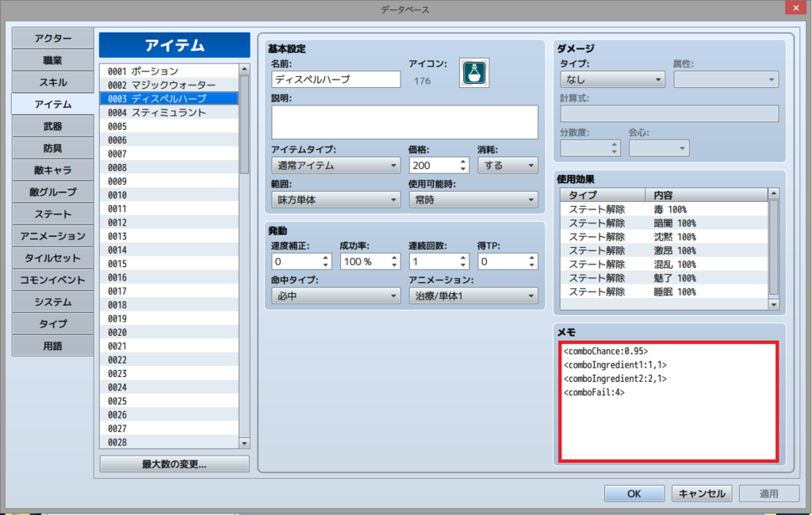Click the 説明 description text box
Viewport: 812px width, 515px height.
pyautogui.click(x=404, y=122)
